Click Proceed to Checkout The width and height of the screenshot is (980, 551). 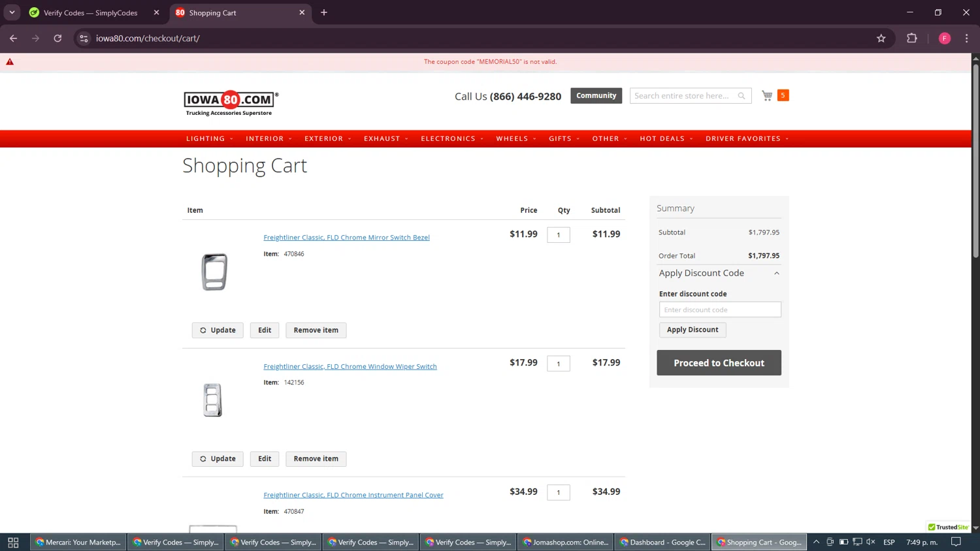[x=719, y=363]
